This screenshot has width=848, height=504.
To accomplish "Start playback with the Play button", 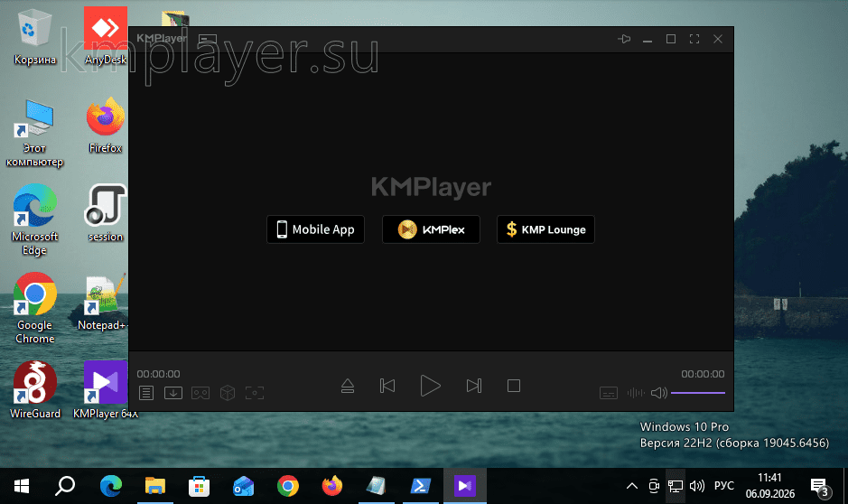I will pos(430,386).
